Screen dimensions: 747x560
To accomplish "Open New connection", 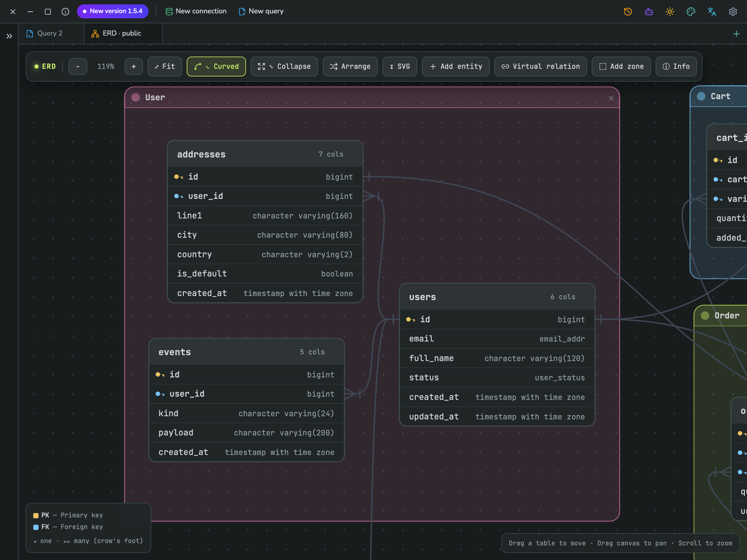I will click(x=196, y=11).
